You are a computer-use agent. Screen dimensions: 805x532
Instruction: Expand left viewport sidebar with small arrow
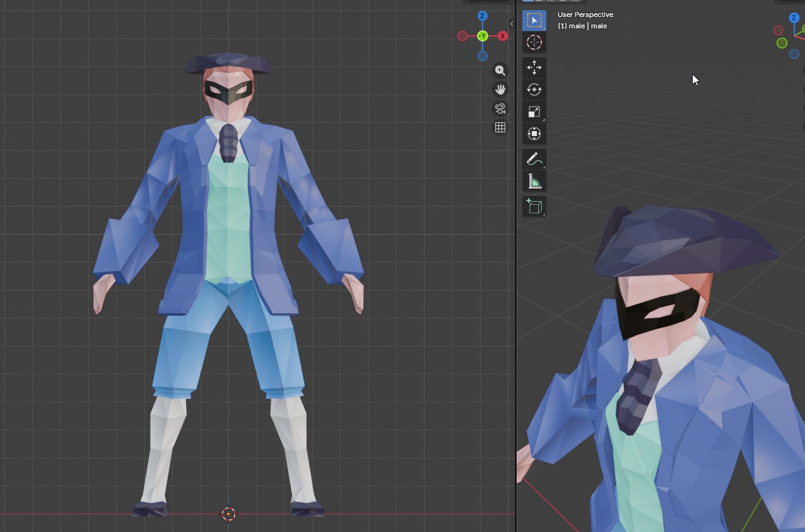pyautogui.click(x=511, y=24)
